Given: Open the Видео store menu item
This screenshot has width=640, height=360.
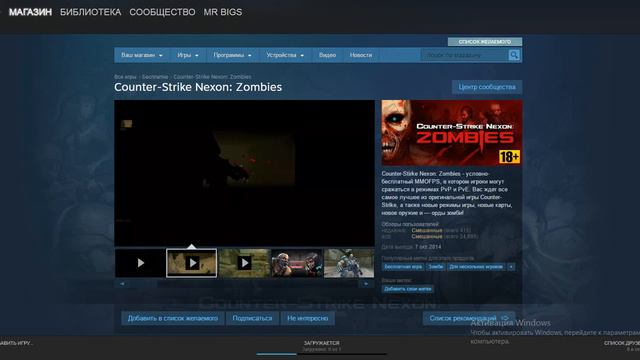Looking at the screenshot, I should 327,55.
